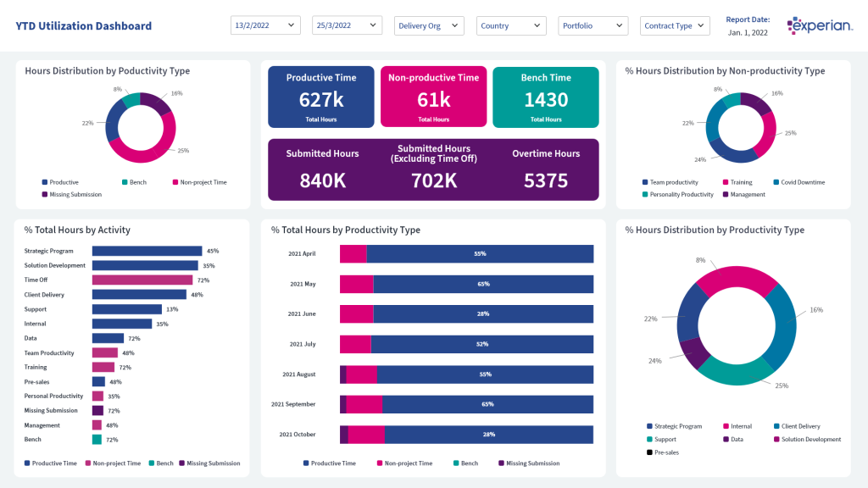Select the Non-productive Time 61k card
868x488 pixels.
click(433, 97)
